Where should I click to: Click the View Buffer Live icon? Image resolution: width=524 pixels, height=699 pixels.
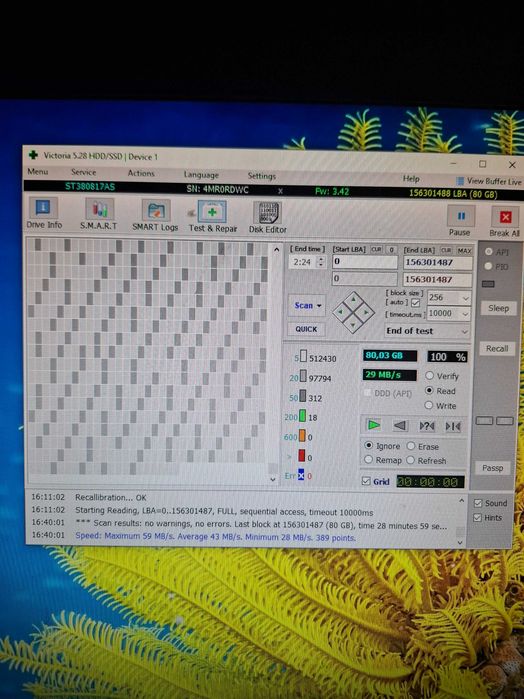coord(460,181)
